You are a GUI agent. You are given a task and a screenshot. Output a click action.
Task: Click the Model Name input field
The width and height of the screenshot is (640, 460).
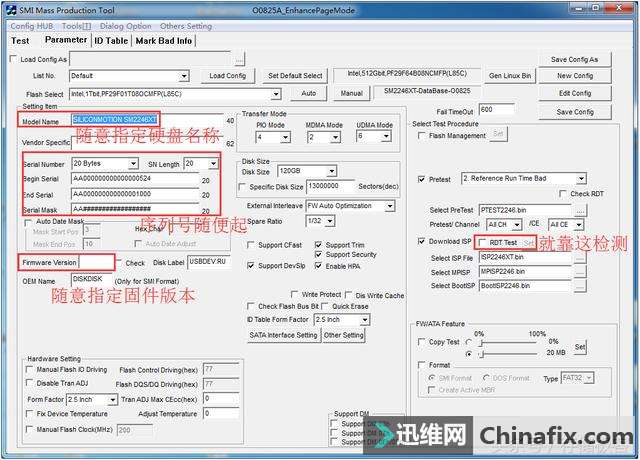point(147,120)
